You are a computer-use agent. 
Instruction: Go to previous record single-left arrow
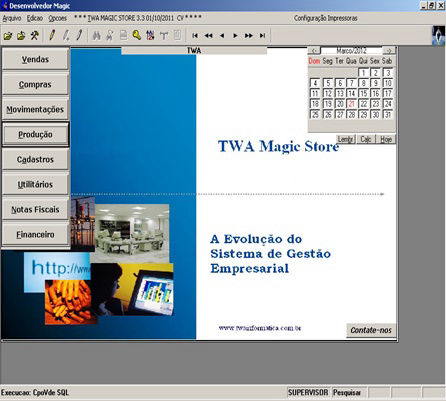click(x=222, y=35)
